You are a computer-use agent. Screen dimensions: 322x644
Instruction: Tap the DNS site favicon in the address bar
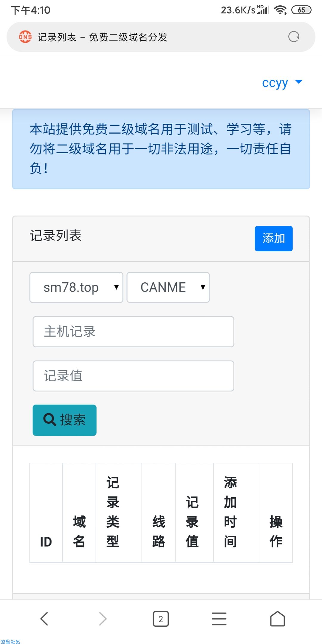coord(25,37)
